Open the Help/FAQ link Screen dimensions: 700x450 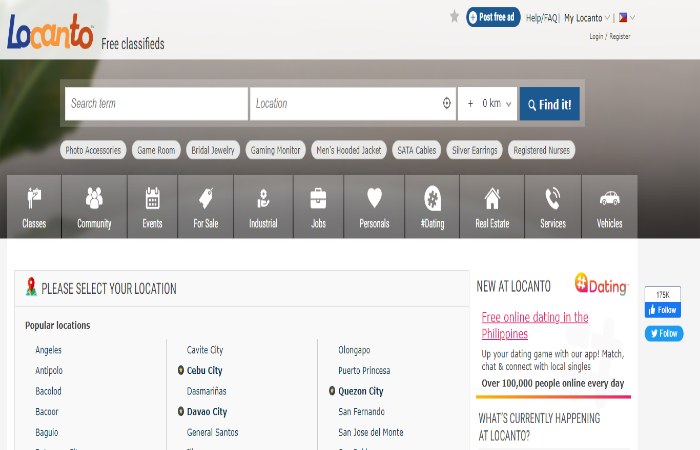pos(542,18)
